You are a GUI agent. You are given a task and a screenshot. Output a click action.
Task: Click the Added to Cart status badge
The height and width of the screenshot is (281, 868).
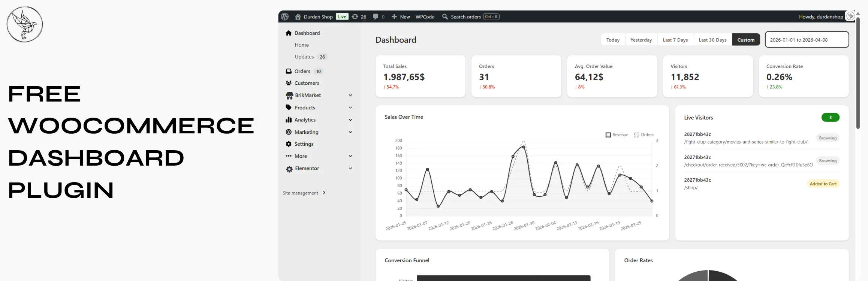point(823,184)
